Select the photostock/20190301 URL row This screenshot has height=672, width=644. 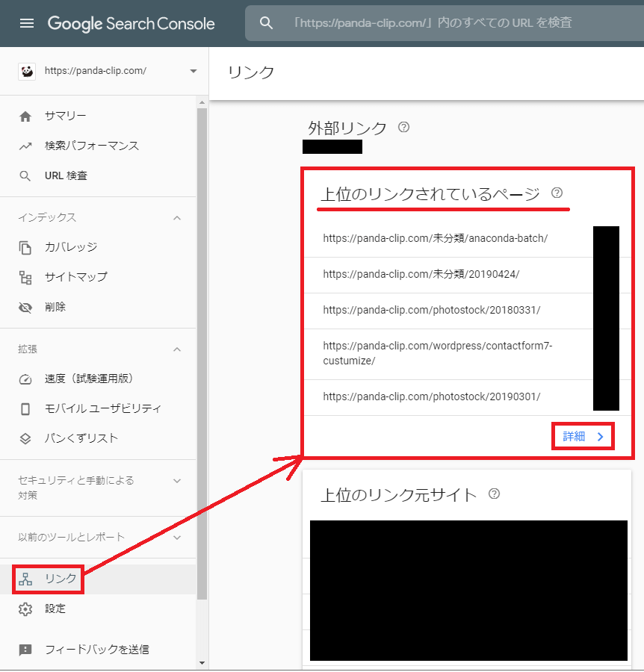468,398
